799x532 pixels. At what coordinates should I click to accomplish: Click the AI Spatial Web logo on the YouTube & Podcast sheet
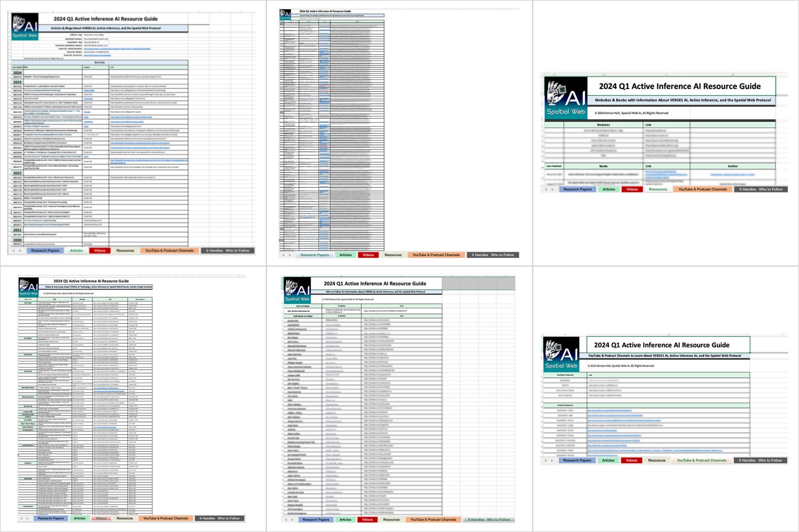point(562,353)
